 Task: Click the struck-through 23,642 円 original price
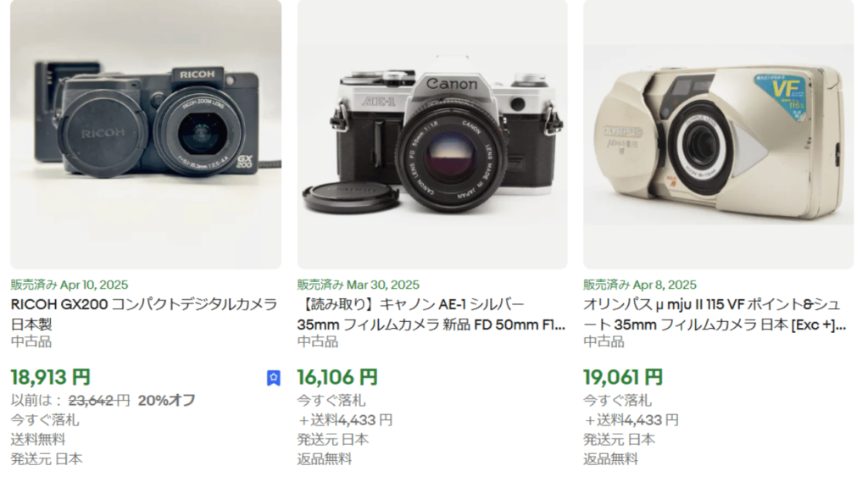99,400
